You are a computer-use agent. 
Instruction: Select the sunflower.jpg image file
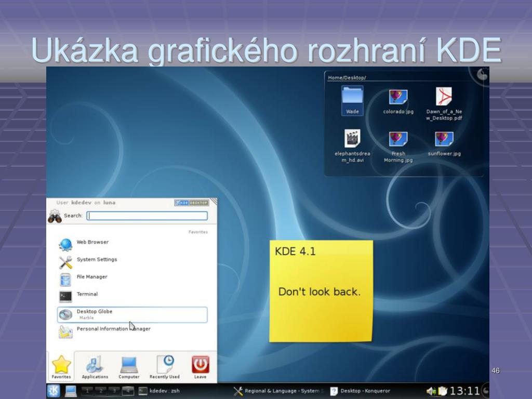pos(444,143)
